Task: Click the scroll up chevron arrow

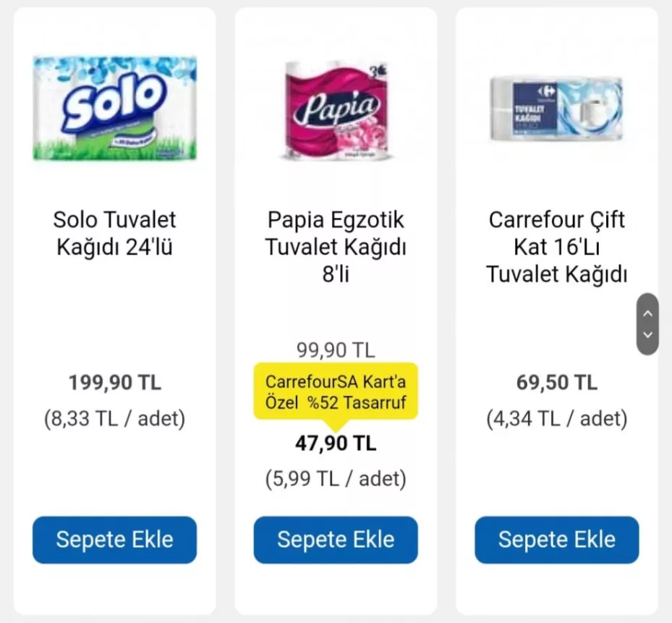Action: (647, 313)
